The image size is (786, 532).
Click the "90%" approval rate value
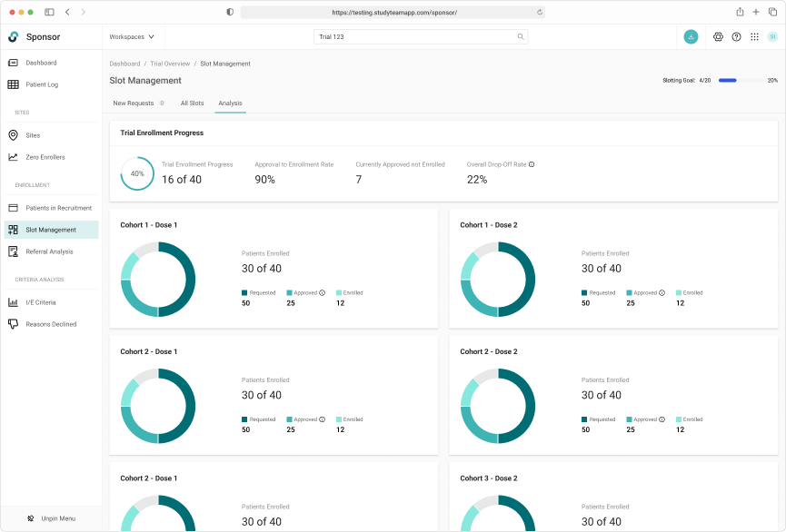(x=264, y=180)
